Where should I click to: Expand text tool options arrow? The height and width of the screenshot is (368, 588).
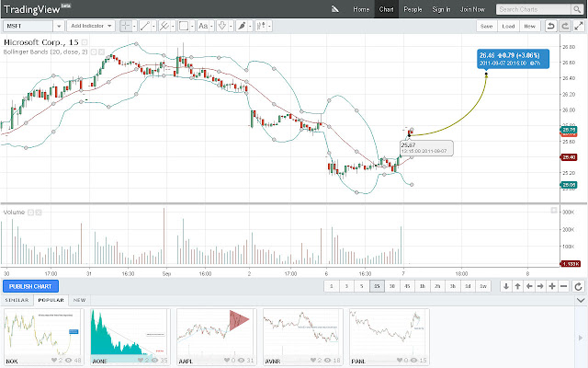211,26
